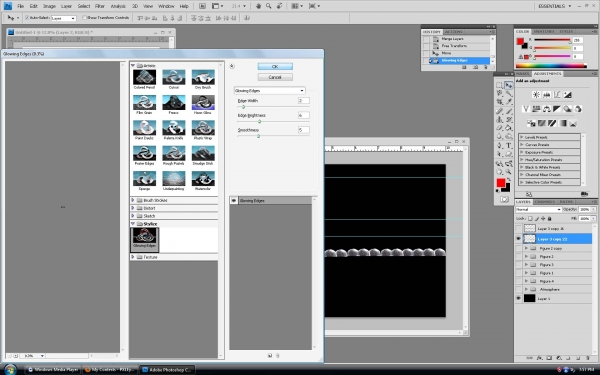The image size is (600, 375).
Task: Select the Move tool in the toolbox
Action: [509, 85]
